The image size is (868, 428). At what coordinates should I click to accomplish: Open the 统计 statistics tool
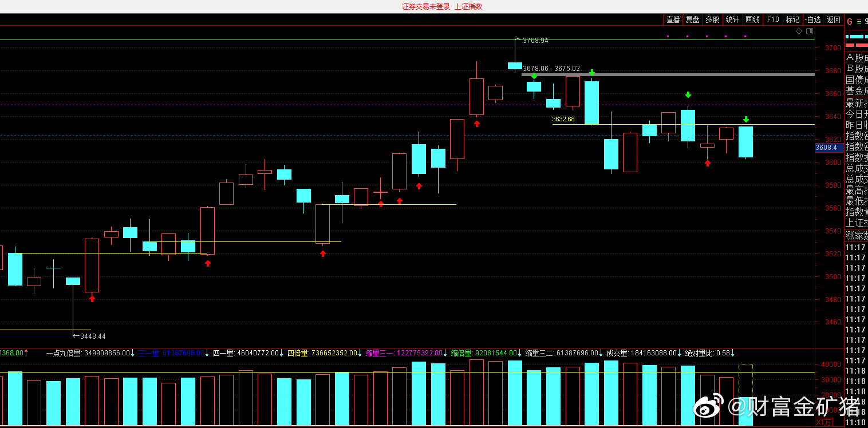(732, 19)
